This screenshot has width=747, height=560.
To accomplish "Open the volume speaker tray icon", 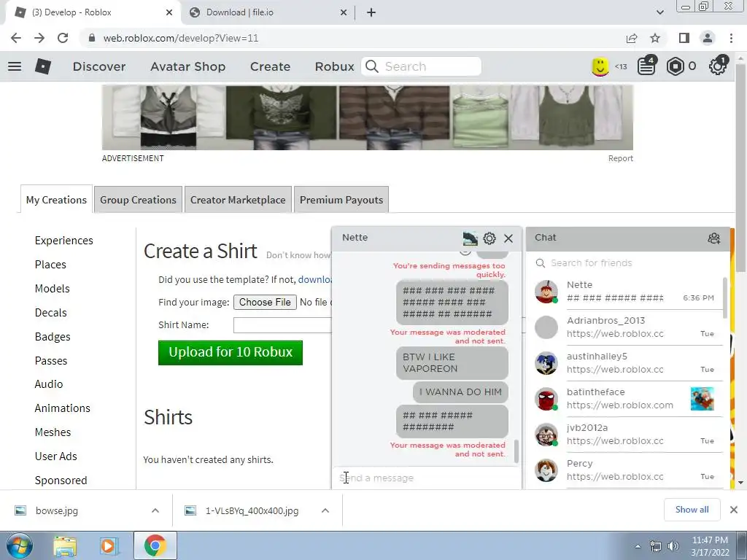I will [673, 546].
